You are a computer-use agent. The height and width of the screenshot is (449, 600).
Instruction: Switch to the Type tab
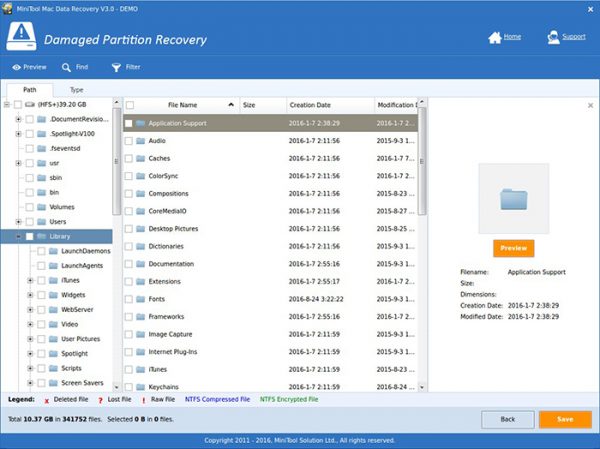pos(77,90)
